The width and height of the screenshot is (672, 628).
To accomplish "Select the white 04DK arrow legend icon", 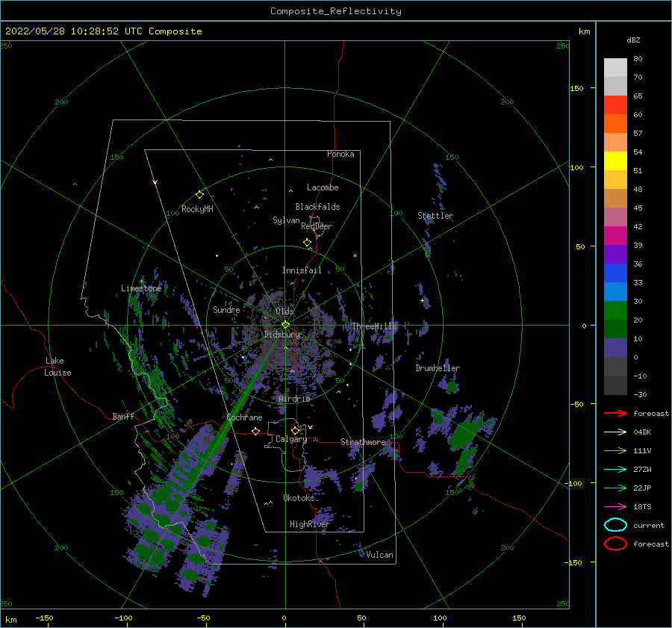I will (615, 432).
